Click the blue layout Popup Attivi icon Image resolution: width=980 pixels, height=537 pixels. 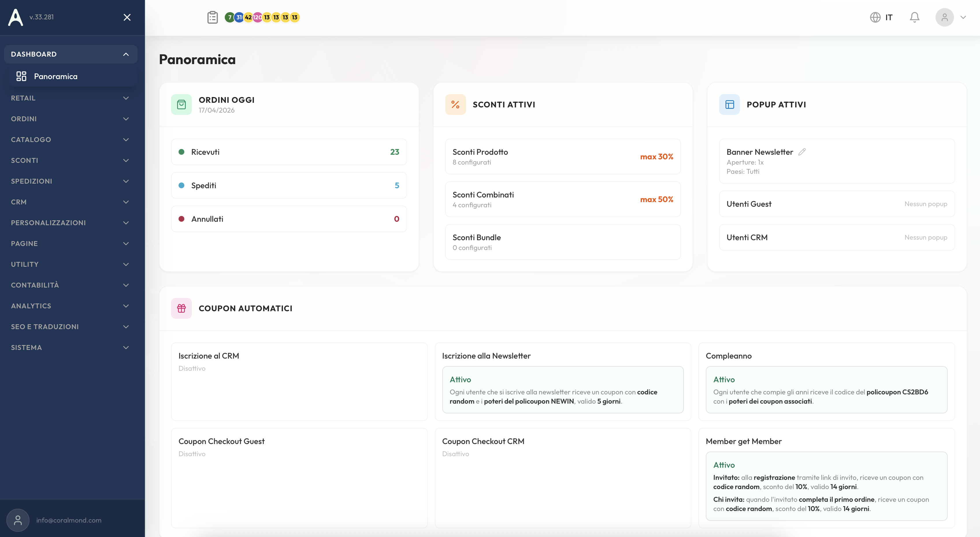(729, 105)
